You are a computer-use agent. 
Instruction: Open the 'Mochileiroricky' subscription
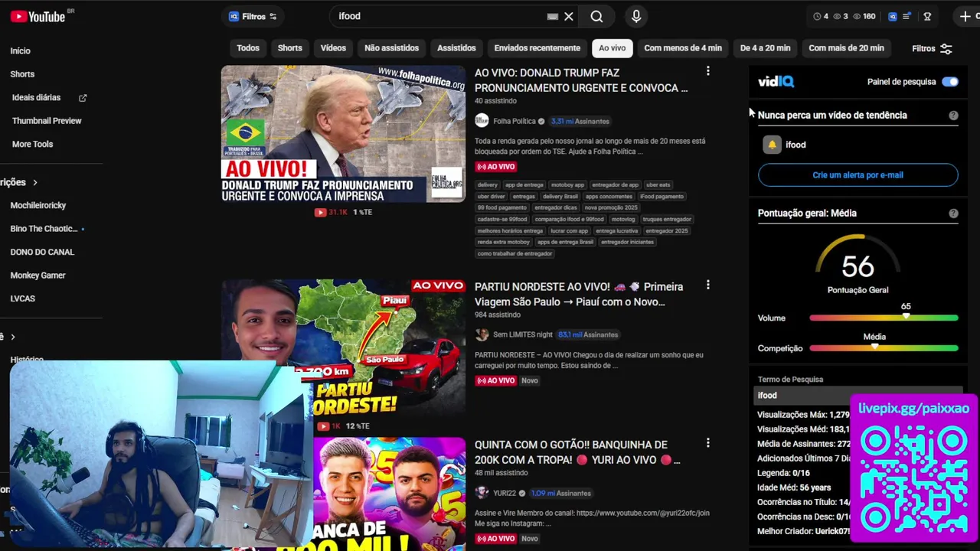[38, 205]
